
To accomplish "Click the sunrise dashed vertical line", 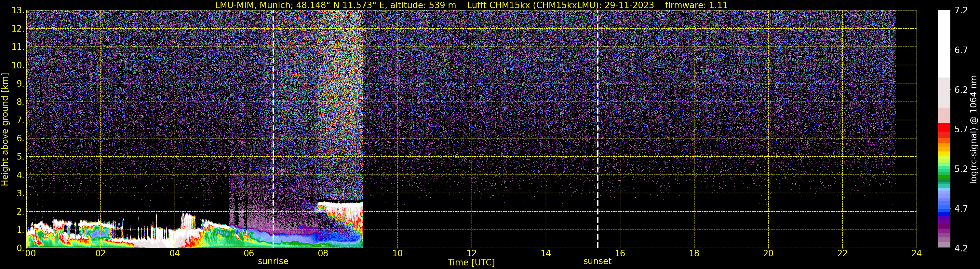I will point(273,129).
